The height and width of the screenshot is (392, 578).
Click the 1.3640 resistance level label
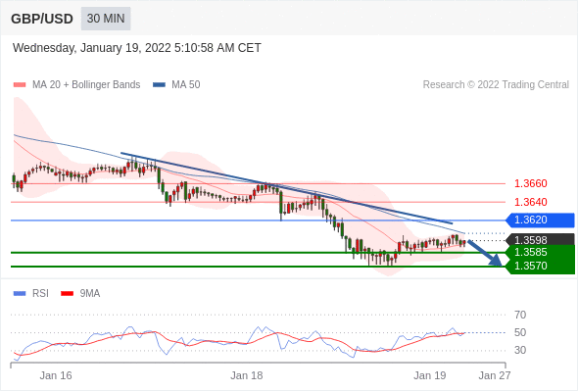click(530, 202)
